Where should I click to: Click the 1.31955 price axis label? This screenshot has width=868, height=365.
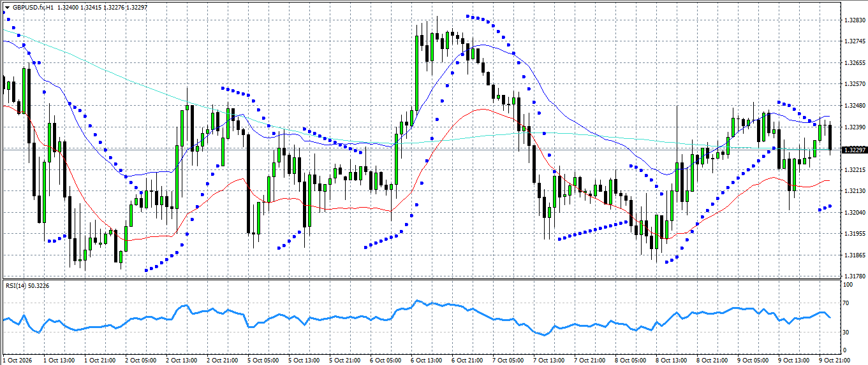pyautogui.click(x=854, y=234)
